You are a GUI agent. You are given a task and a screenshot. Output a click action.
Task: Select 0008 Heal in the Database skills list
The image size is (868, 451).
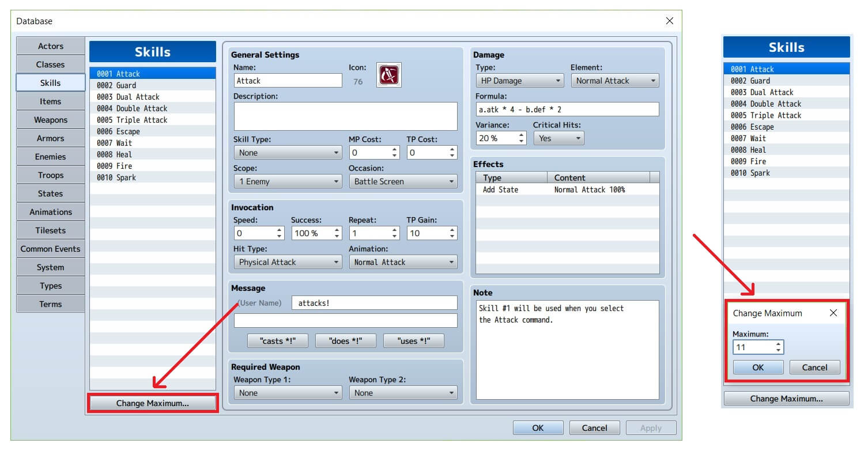(153, 154)
